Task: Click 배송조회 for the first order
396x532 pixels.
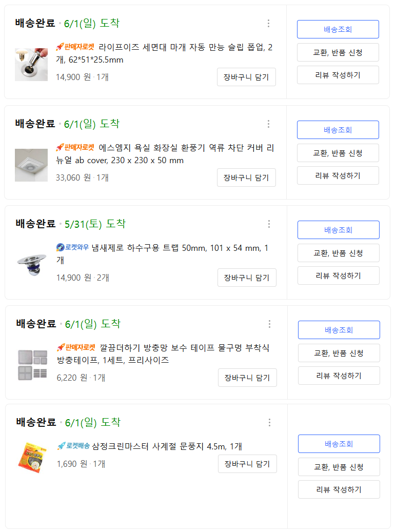Action: click(x=338, y=29)
